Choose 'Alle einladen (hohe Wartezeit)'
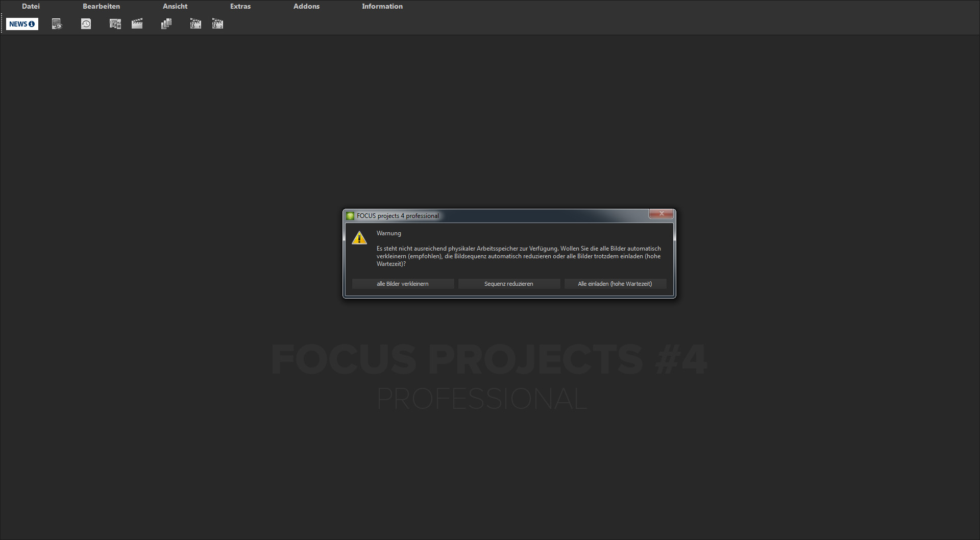Viewport: 980px width, 540px height. [x=615, y=284]
